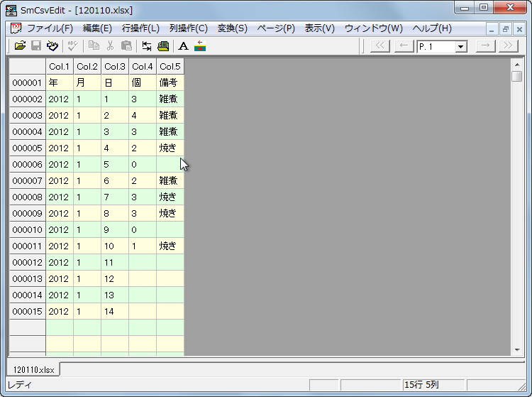Click 雑煮 cell in row 000007
Image resolution: width=532 pixels, height=397 pixels.
tap(170, 180)
